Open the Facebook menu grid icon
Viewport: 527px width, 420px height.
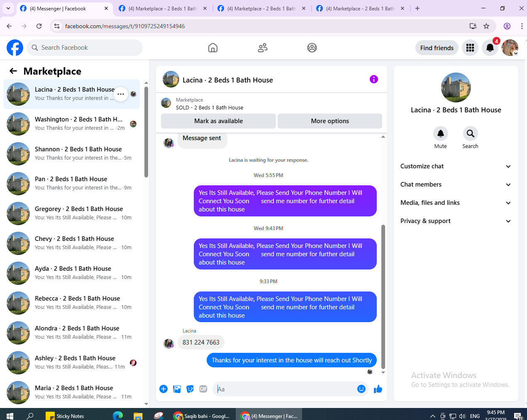(470, 48)
